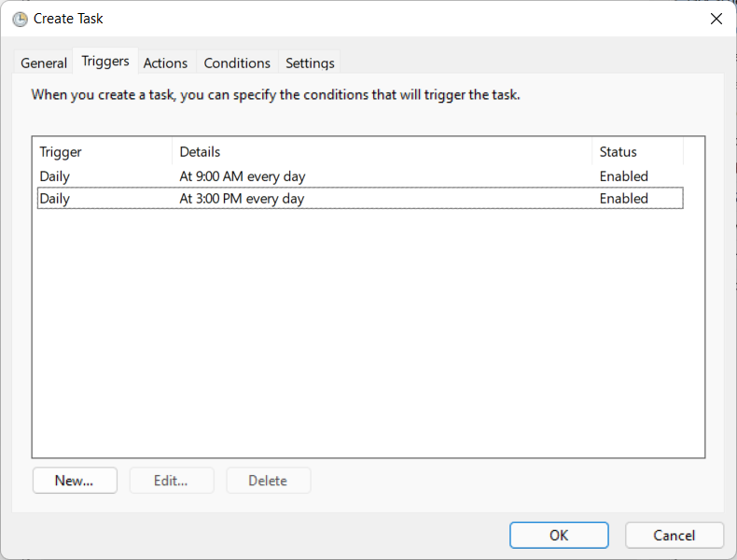Click the New... trigger button
This screenshot has width=737, height=560.
pyautogui.click(x=75, y=480)
